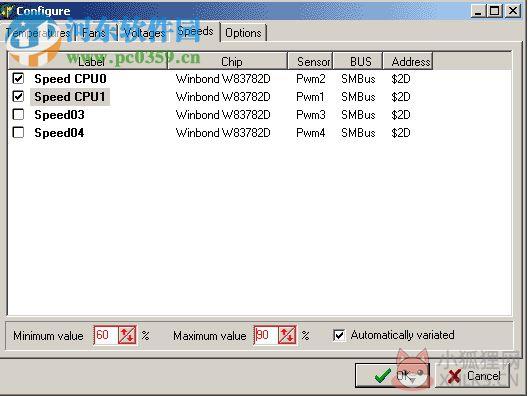The height and width of the screenshot is (396, 530).
Task: Select the Speed03 label
Action: tap(59, 115)
